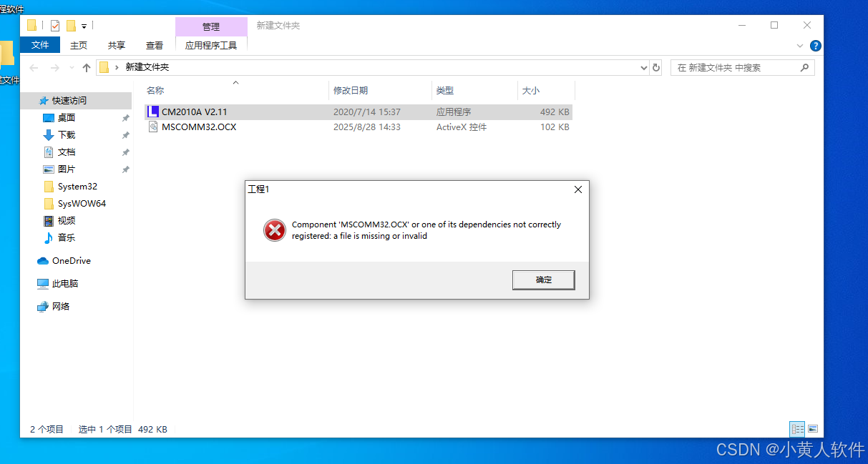Image resolution: width=868 pixels, height=464 pixels.
Task: Close the 工程1 error dialog
Action: coord(578,189)
